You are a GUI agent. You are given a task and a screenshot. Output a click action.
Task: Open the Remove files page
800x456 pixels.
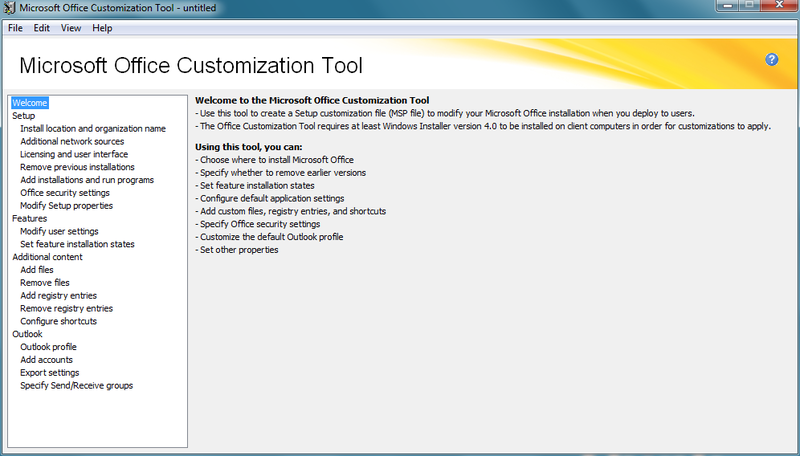pyautogui.click(x=44, y=283)
